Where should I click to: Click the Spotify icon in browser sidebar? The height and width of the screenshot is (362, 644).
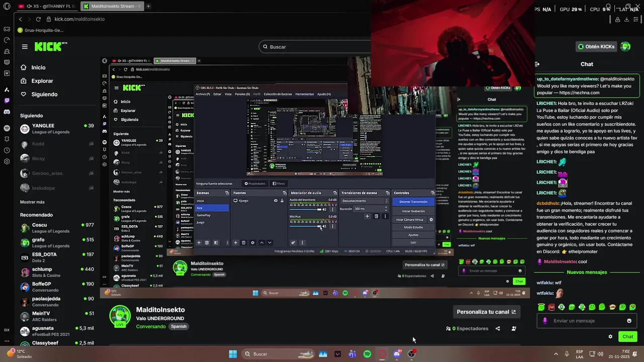click(x=7, y=128)
